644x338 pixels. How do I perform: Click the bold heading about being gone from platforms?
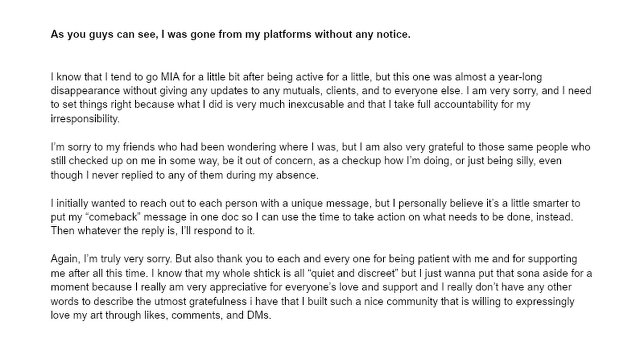tap(231, 35)
